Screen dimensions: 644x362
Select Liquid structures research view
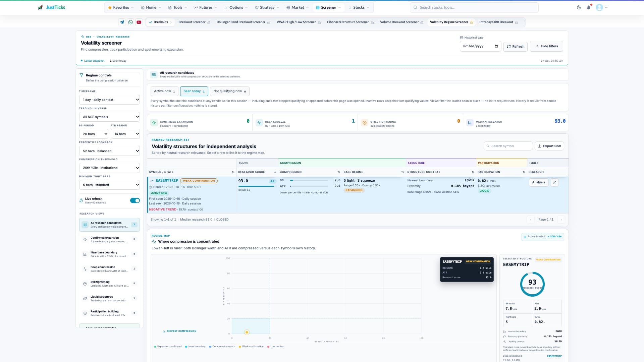[x=109, y=298]
